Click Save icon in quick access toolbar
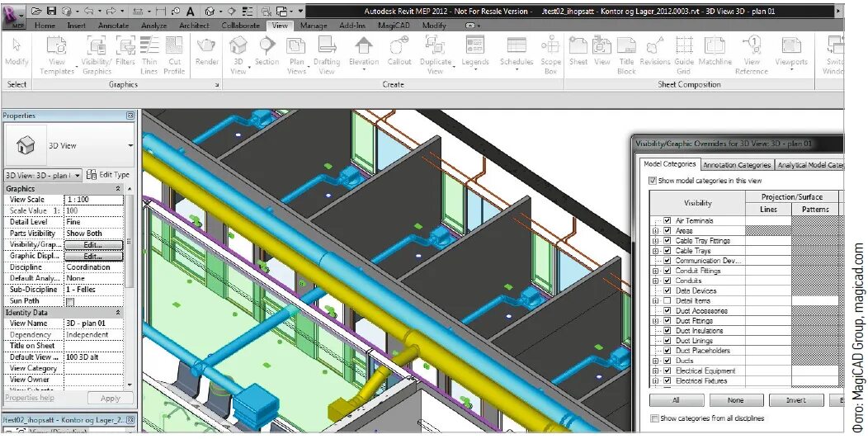This screenshot has height=439, width=868. coord(51,11)
